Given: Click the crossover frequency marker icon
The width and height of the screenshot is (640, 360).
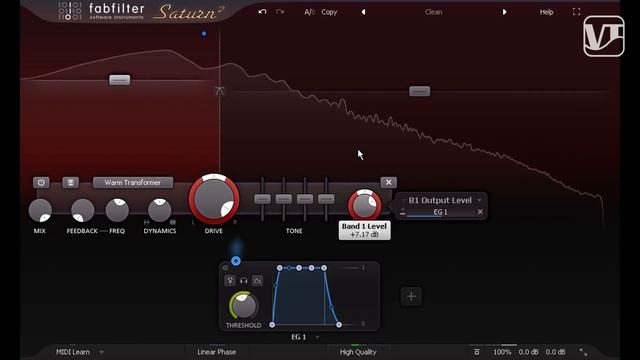Looking at the screenshot, I should coord(220,91).
